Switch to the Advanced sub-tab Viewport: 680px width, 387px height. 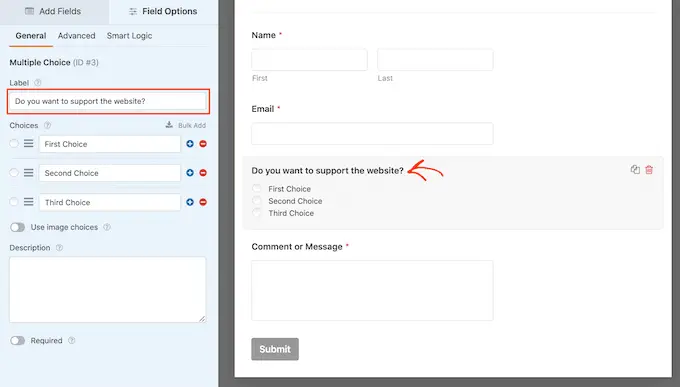pyautogui.click(x=76, y=36)
